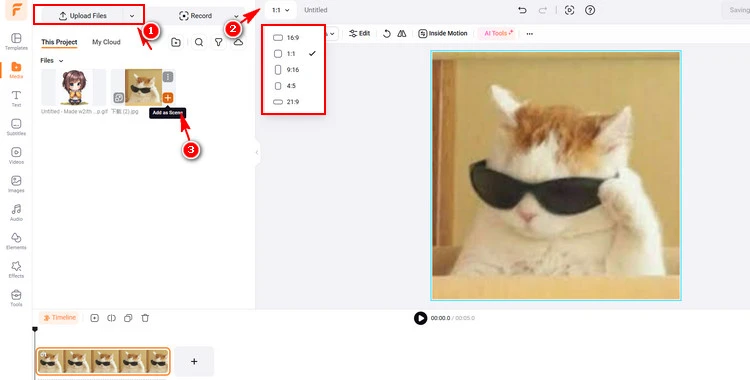
Task: Open the media filter funnel icon
Action: (x=219, y=42)
